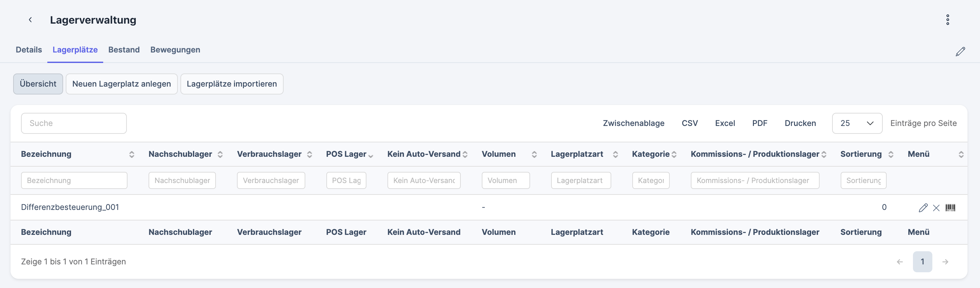Export the table as CSV
This screenshot has width=980, height=288.
(x=689, y=123)
